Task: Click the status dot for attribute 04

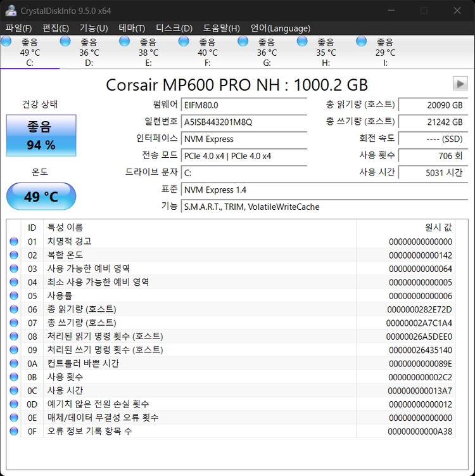Action: pos(14,282)
